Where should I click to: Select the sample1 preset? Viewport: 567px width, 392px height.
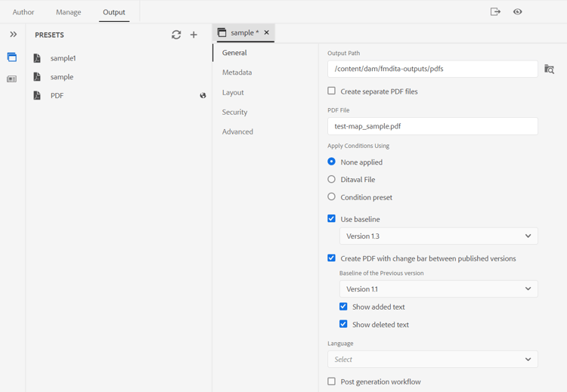coord(63,58)
